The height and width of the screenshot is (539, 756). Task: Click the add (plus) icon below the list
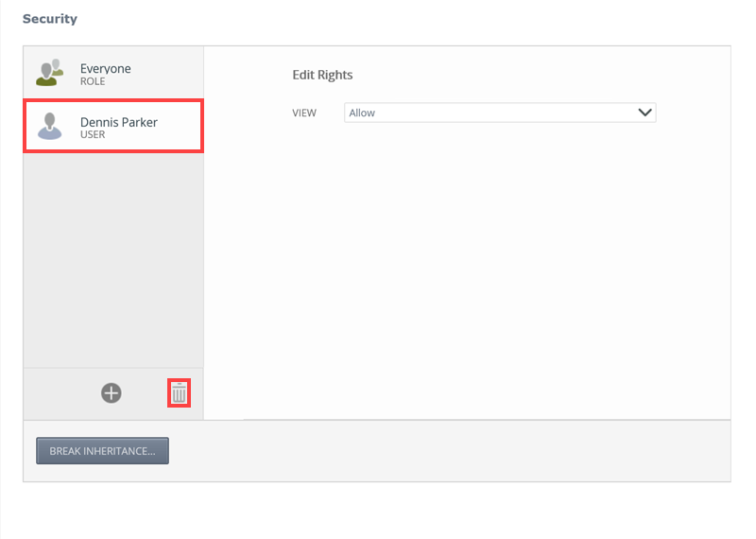click(111, 392)
